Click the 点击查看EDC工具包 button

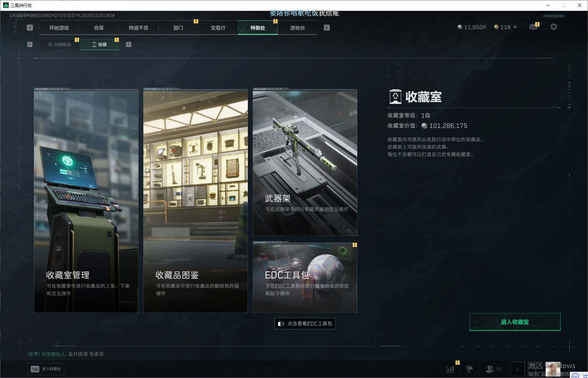(305, 324)
